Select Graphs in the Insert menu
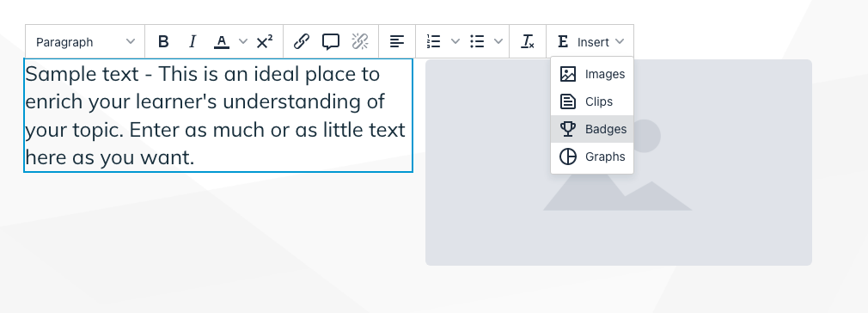The image size is (868, 313). [x=592, y=156]
